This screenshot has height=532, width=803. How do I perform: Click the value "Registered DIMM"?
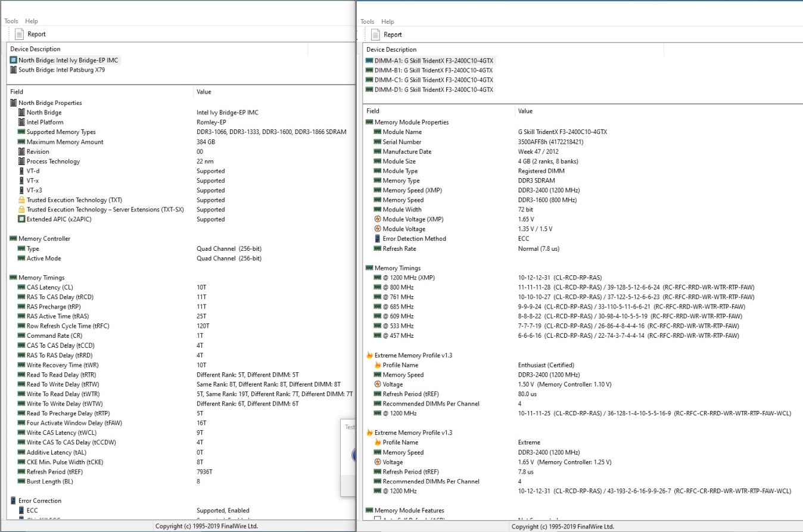541,171
